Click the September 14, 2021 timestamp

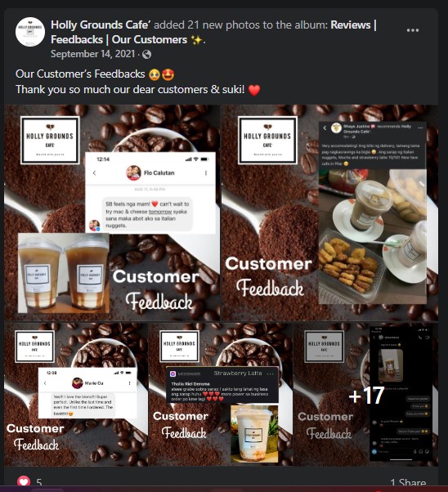tap(92, 54)
